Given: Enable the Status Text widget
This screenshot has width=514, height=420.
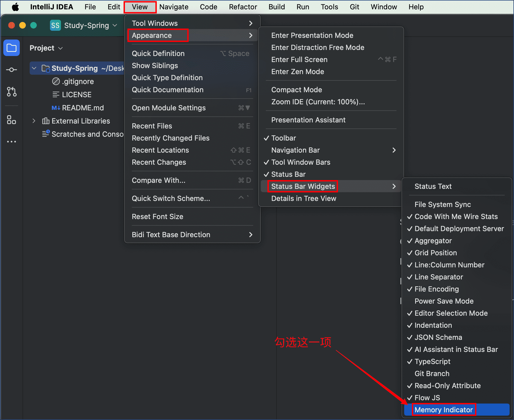Looking at the screenshot, I should (x=457, y=186).
